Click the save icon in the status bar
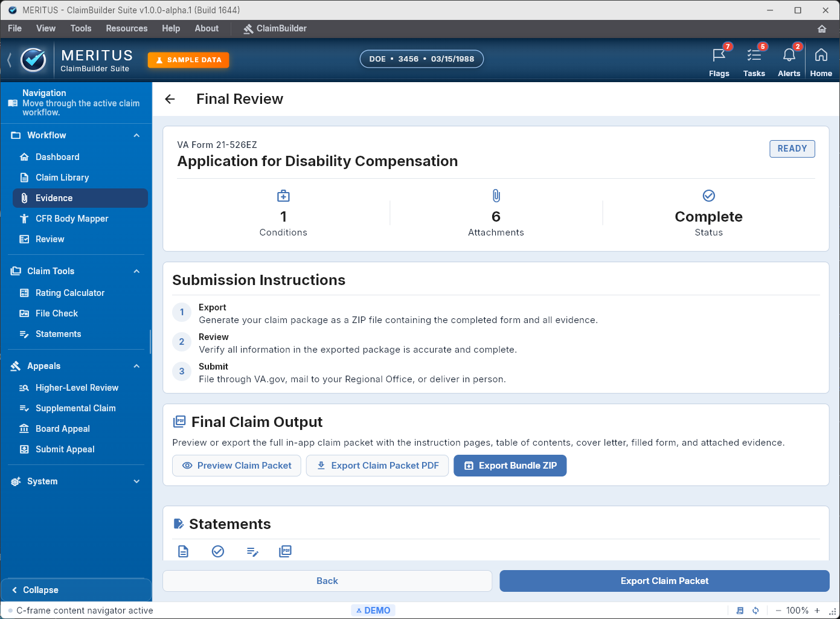 coord(740,610)
